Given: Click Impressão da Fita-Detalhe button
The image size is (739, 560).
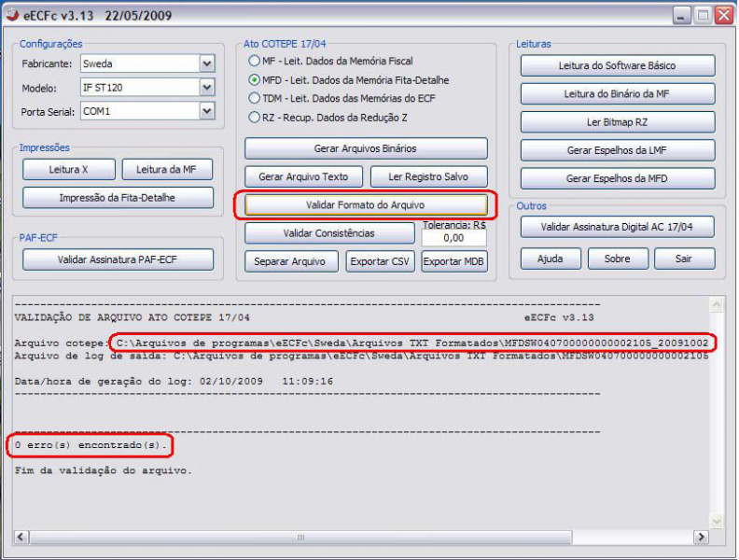Looking at the screenshot, I should pyautogui.click(x=118, y=198).
